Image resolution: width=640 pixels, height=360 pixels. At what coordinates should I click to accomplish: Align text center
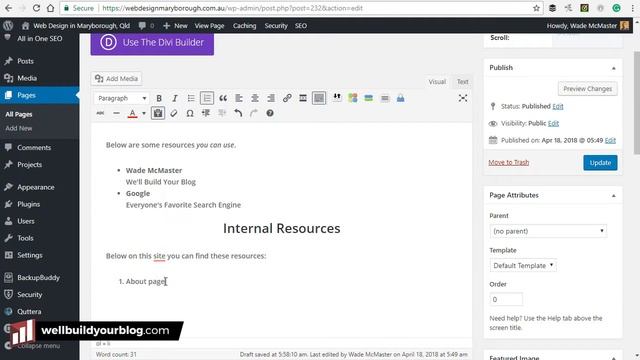(255, 98)
